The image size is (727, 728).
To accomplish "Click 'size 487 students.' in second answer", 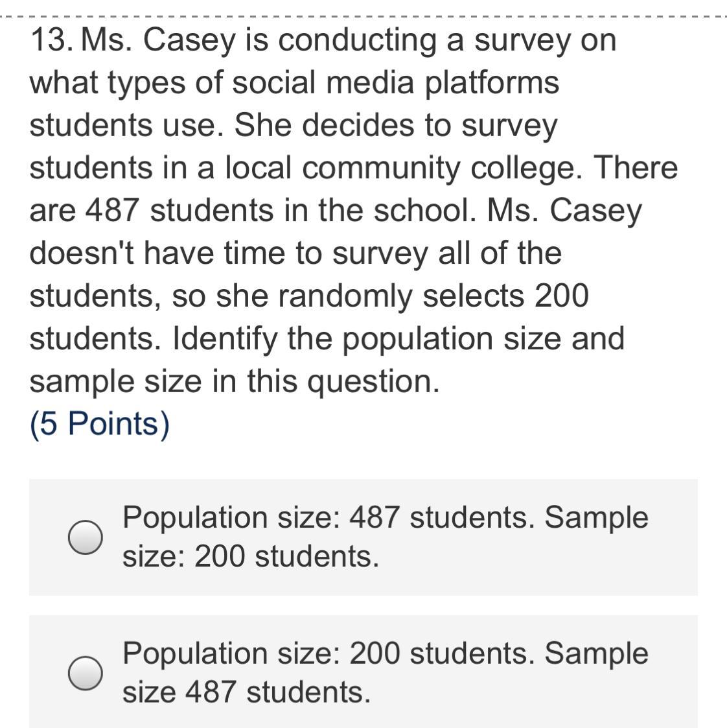I will [246, 692].
